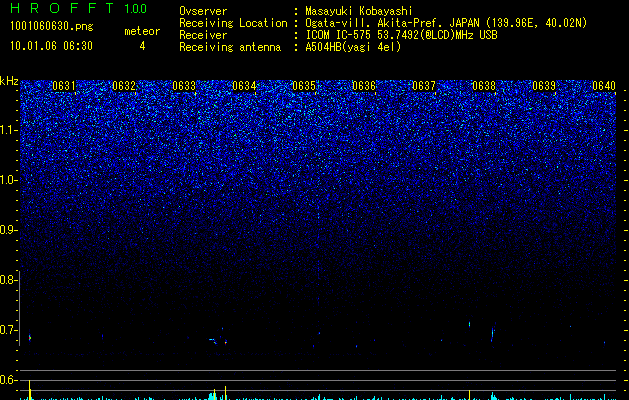The width and height of the screenshot is (629, 400).
Task: Click the ICOM IC-575 receiver text
Action: [401, 35]
